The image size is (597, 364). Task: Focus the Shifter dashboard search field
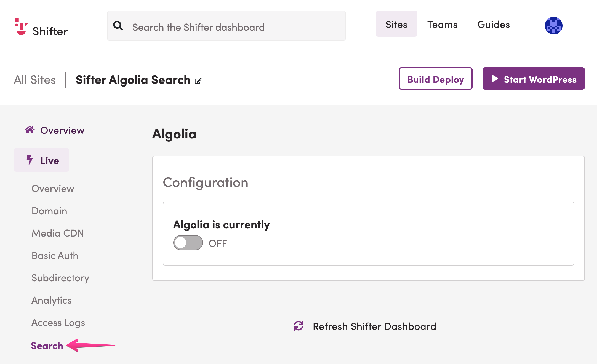(226, 26)
